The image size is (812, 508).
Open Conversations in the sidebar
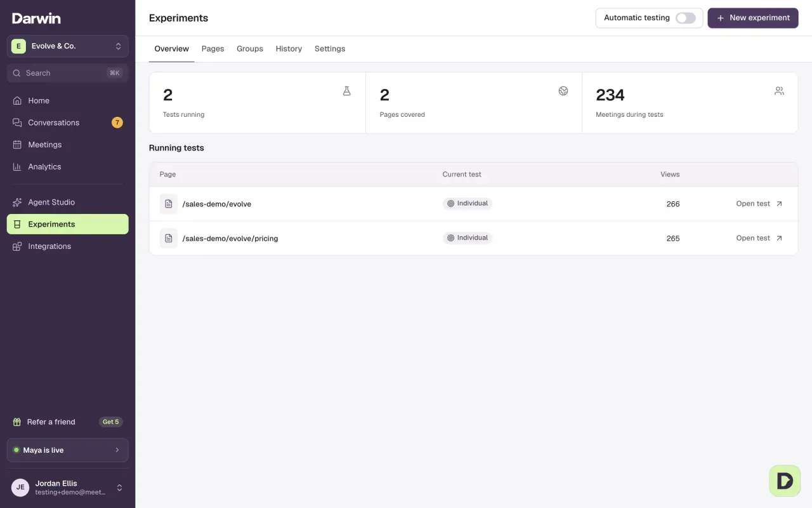[68, 123]
